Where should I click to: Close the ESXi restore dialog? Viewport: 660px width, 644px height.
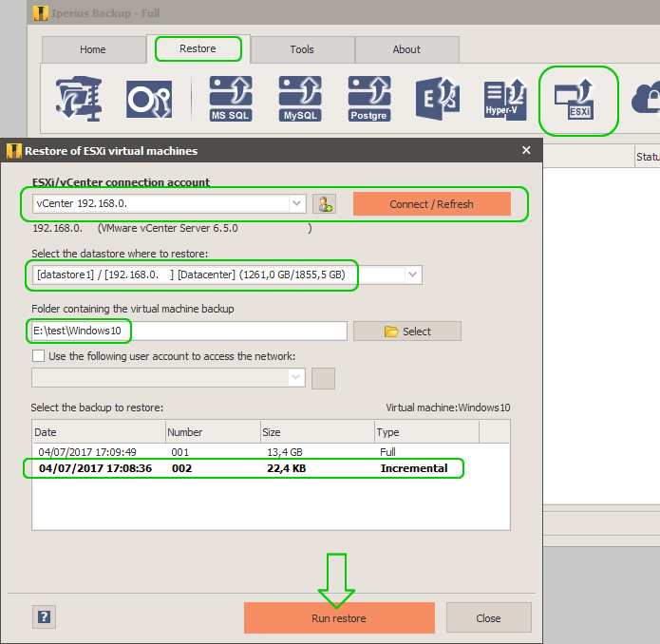coord(526,150)
